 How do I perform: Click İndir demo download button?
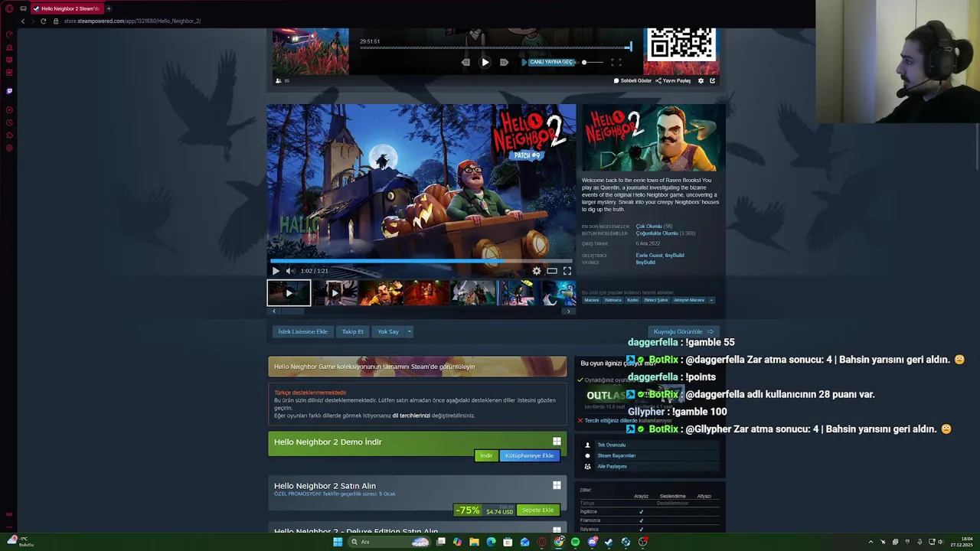(486, 455)
